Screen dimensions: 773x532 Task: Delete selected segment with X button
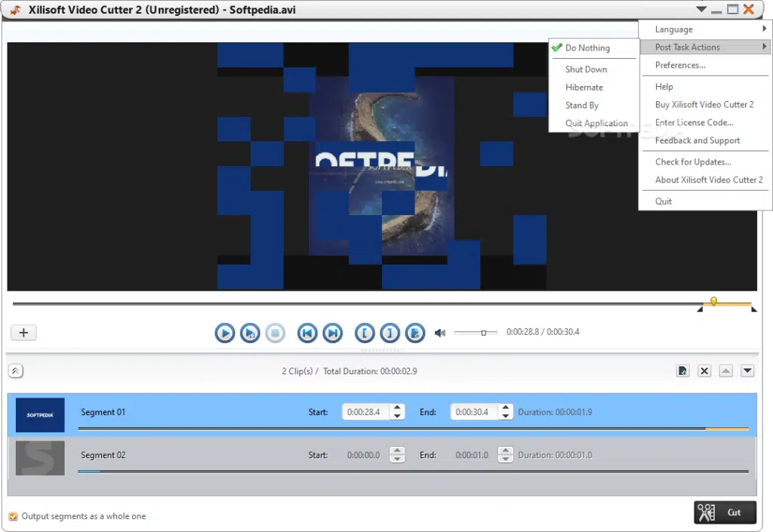704,371
